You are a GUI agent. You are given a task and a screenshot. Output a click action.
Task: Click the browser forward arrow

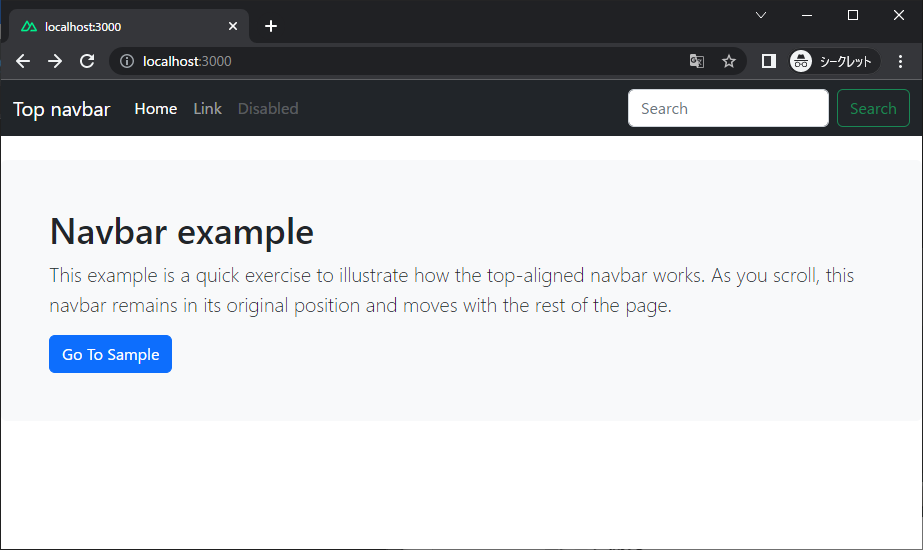tap(55, 61)
